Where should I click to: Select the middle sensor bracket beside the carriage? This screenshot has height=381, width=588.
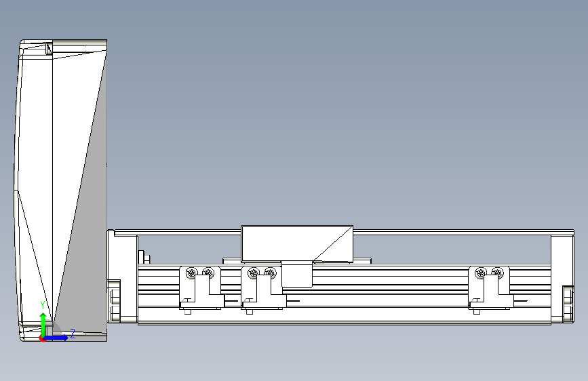(262, 288)
